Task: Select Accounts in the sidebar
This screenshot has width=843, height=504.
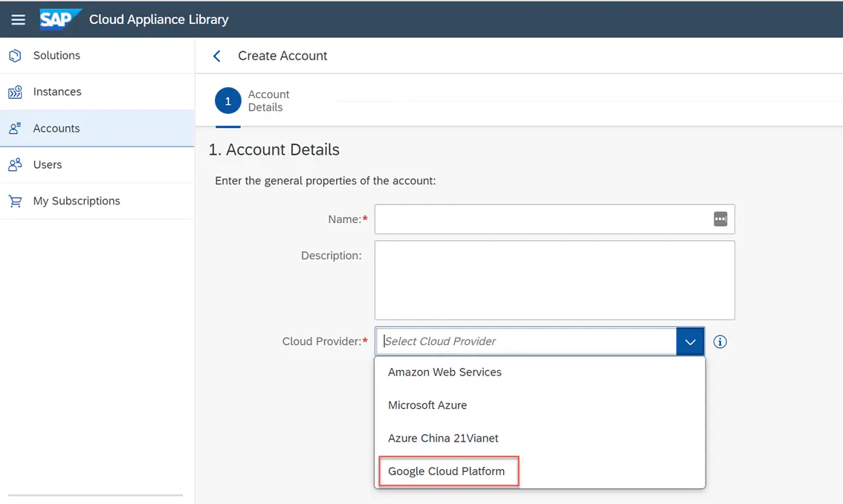Action: click(x=97, y=128)
